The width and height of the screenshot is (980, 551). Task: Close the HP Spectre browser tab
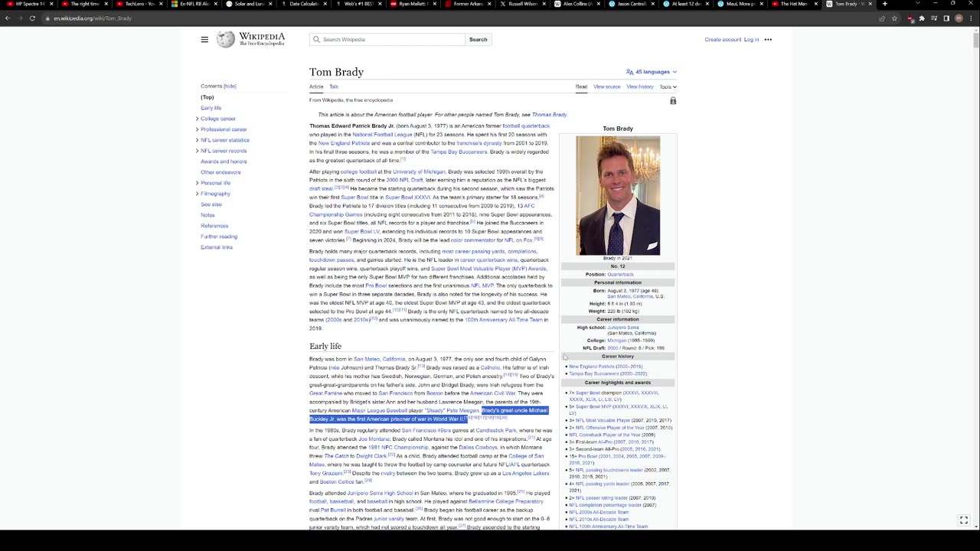[51, 4]
